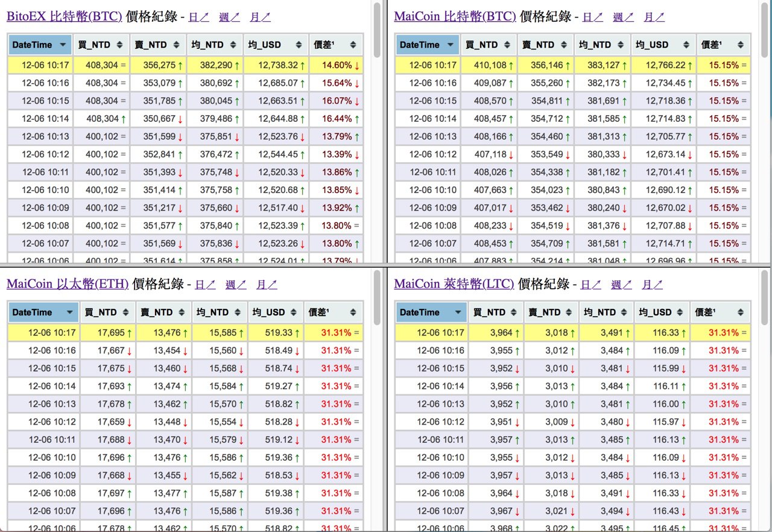Click the 12-06 10:12 timestamp in MaiCoin LTC table
772x532 pixels.
[x=431, y=422]
